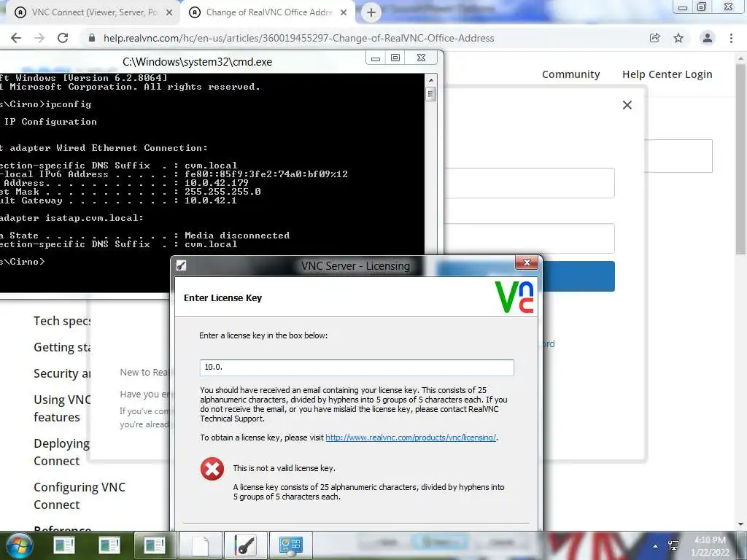The height and width of the screenshot is (560, 747).
Task: Open control panel taskbar icon
Action: pyautogui.click(x=291, y=545)
